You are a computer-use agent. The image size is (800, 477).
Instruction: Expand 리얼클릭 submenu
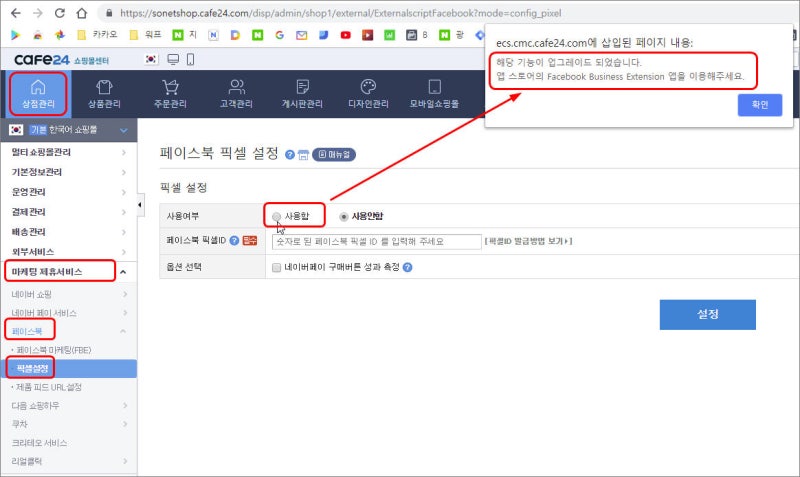point(69,461)
